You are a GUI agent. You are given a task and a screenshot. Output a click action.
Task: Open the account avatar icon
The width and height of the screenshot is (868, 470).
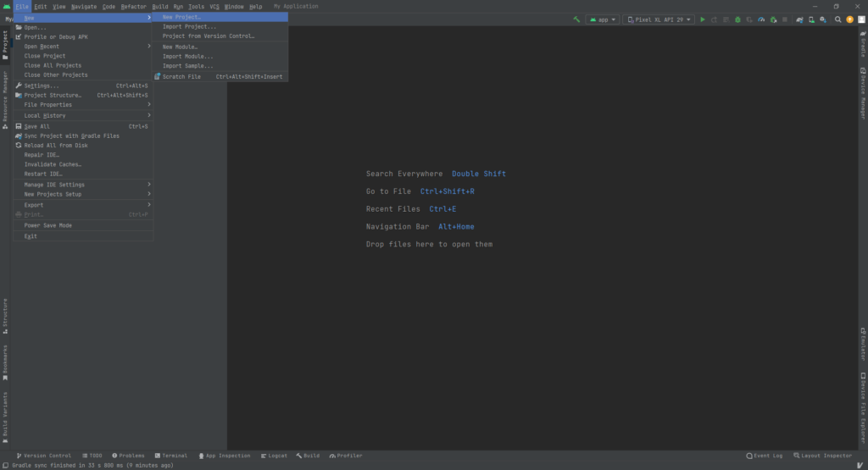[861, 19]
